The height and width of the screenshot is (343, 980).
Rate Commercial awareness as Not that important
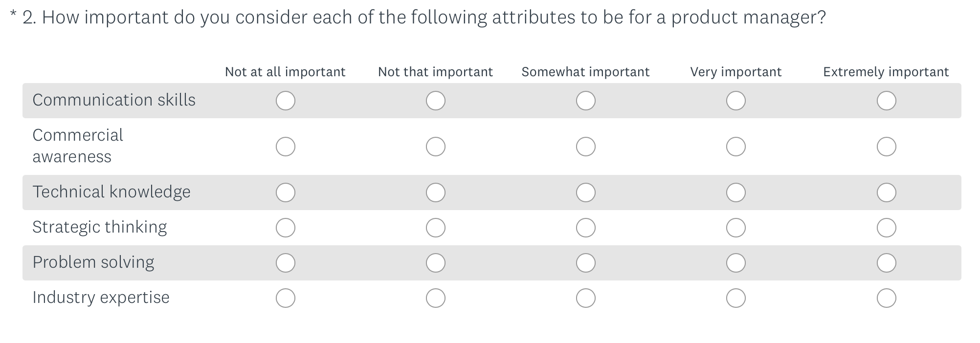pos(435,147)
